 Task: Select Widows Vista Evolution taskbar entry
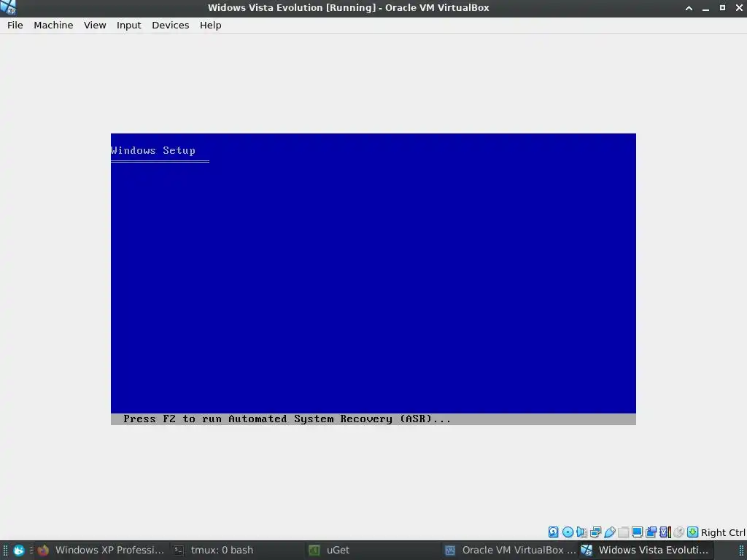[646, 550]
